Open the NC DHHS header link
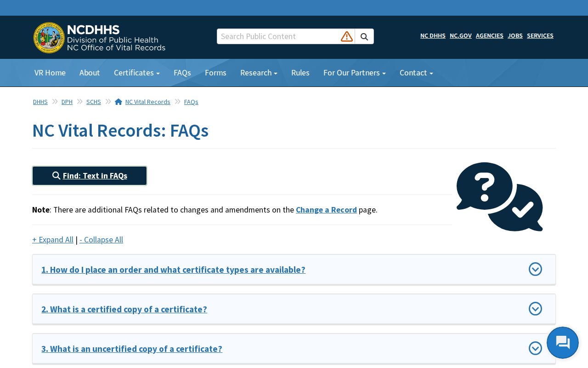 click(x=433, y=35)
